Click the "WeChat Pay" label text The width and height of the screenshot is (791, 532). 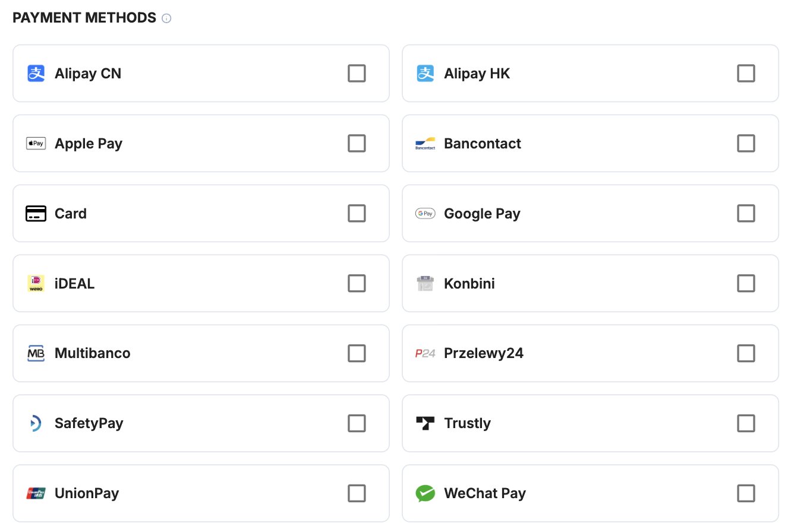click(485, 493)
